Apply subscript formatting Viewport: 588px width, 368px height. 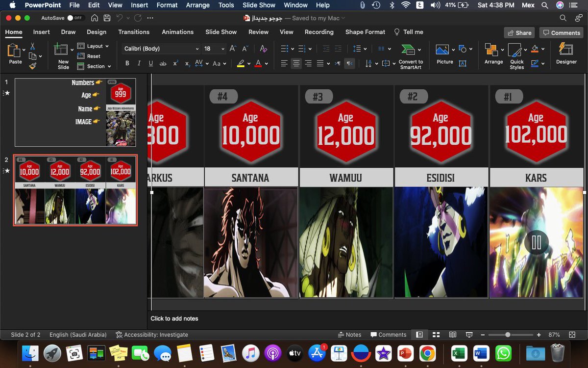[187, 64]
